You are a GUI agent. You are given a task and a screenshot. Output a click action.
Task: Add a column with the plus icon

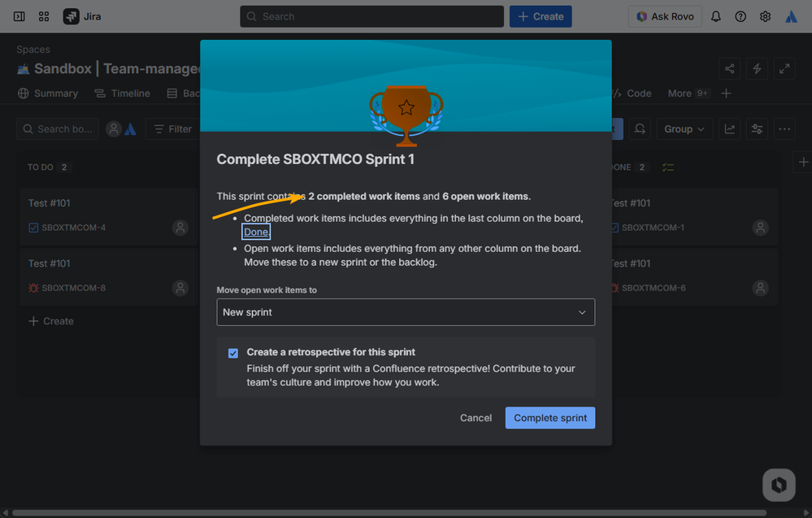[x=803, y=162]
